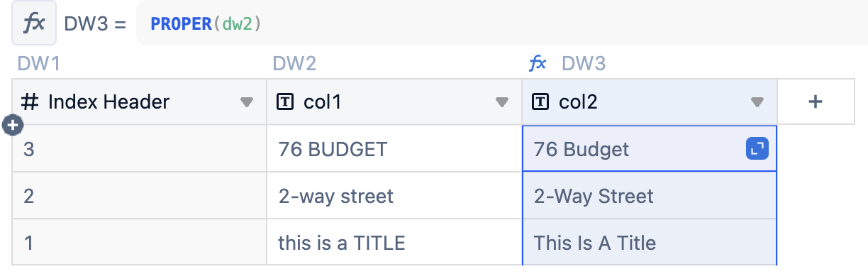
Task: Select the DW1 column label
Action: [x=39, y=64]
